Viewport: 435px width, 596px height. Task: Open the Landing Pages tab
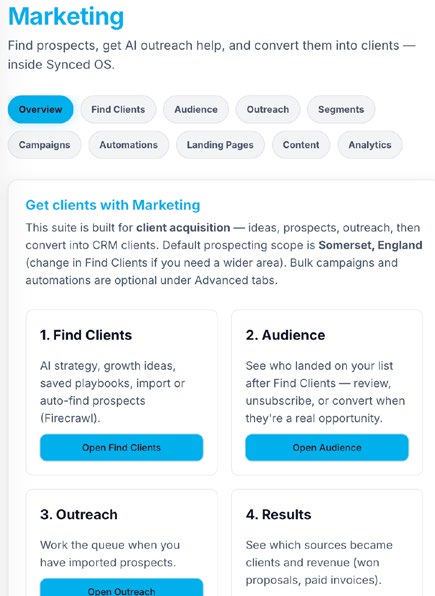point(220,145)
